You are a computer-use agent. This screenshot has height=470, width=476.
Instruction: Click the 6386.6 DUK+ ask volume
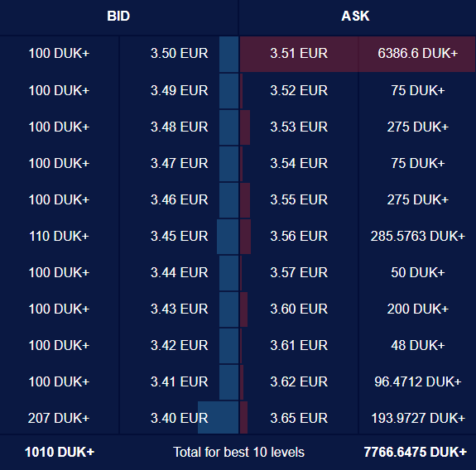point(418,54)
